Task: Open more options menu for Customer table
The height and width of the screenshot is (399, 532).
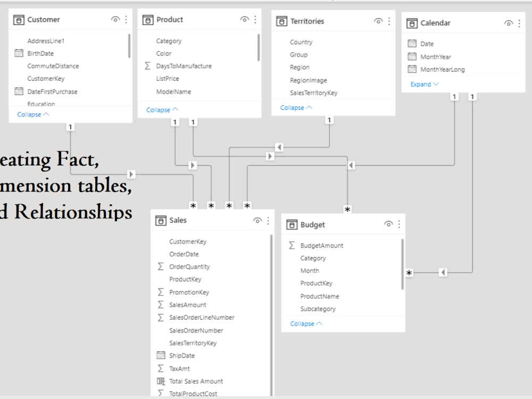Action: tap(126, 19)
